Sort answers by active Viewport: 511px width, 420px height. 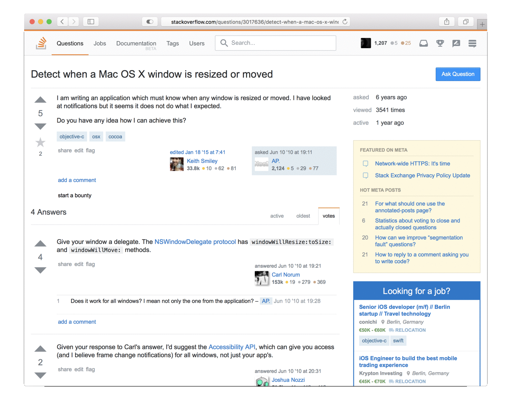tap(277, 216)
